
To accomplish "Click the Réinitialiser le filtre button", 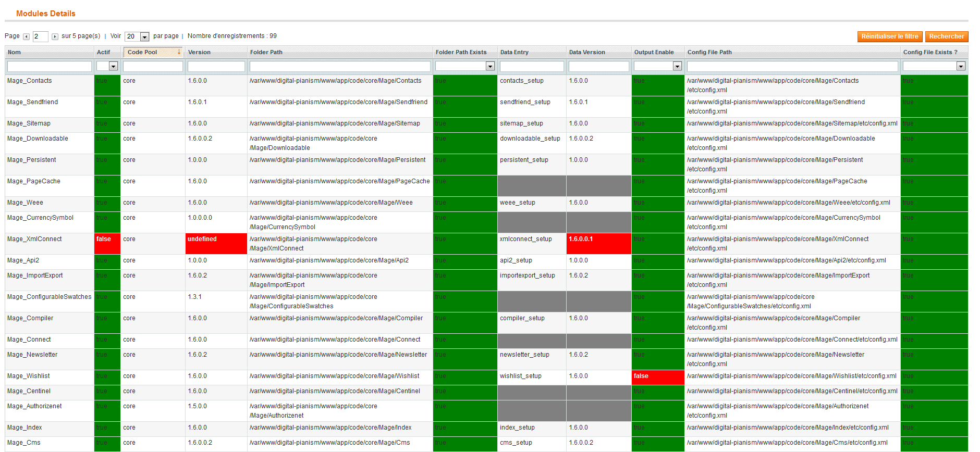I will pos(890,36).
